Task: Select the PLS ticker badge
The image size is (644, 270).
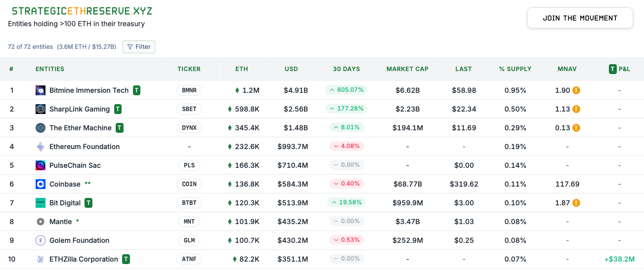Action: [189, 165]
